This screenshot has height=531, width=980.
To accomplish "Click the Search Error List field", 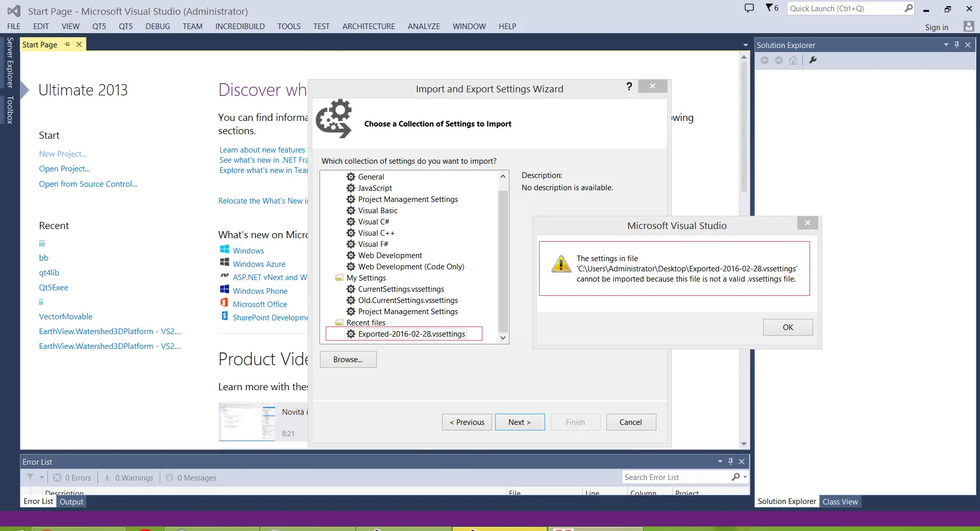I will (x=677, y=477).
